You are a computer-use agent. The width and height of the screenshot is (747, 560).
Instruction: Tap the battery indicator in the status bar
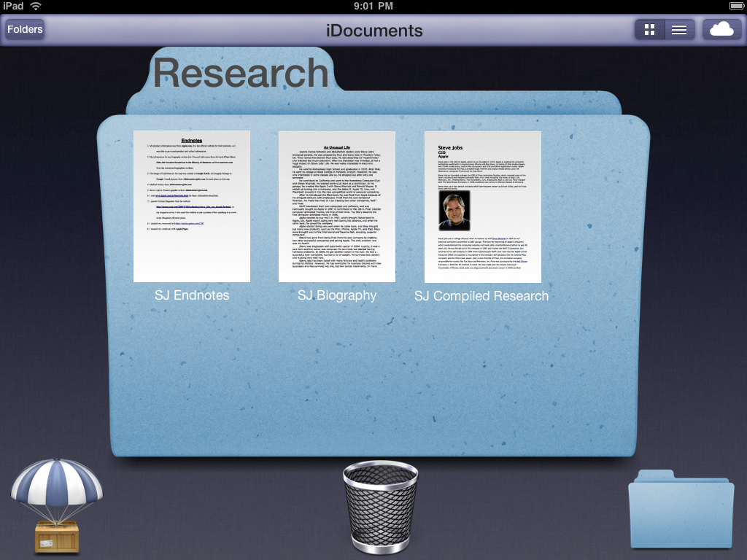tap(737, 6)
